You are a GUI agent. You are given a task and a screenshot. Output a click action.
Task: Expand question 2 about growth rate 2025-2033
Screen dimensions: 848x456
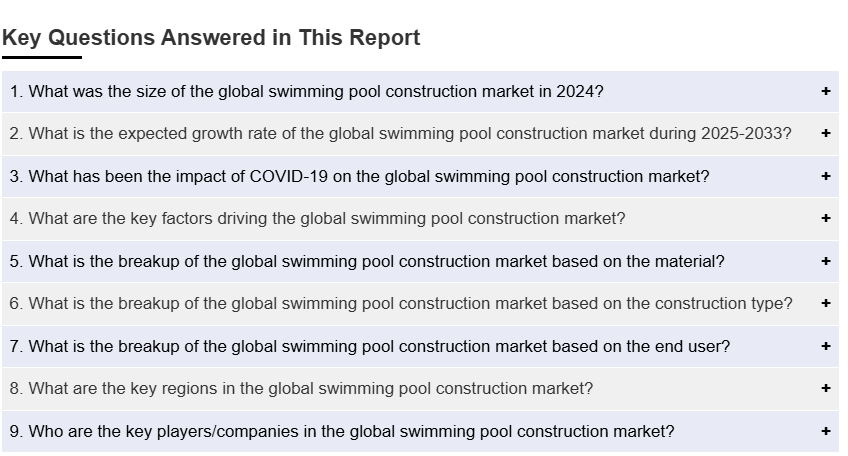pyautogui.click(x=400, y=133)
